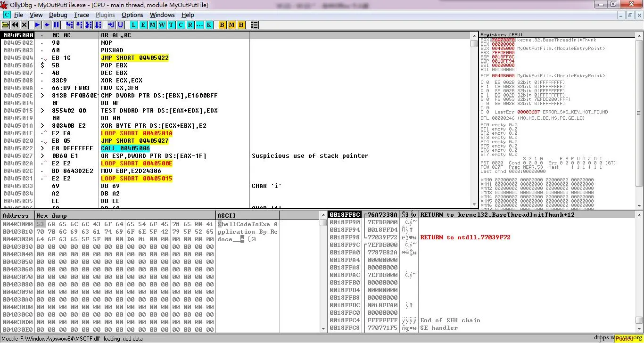Click the ASCII column header
Screen dimensions: 644x343
(248, 215)
